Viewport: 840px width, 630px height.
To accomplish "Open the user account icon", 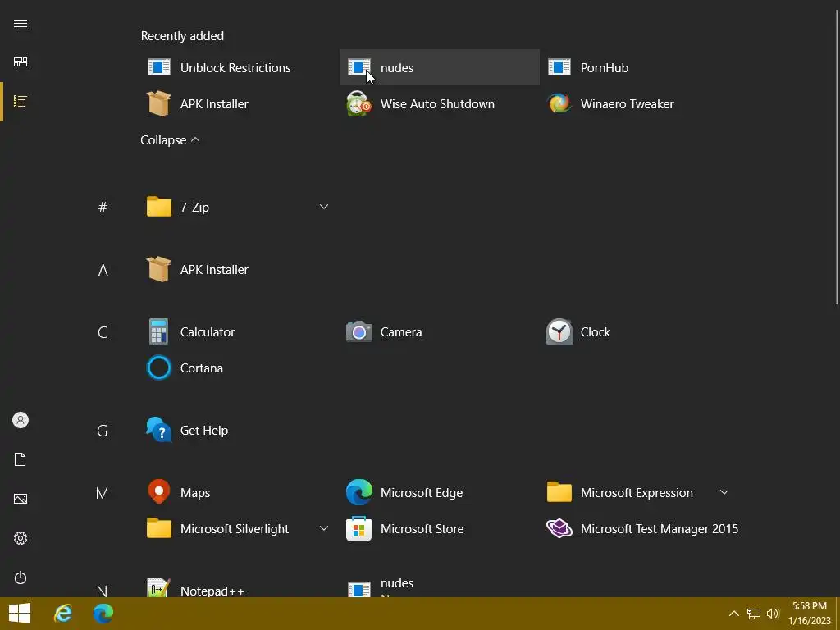I will [21, 420].
